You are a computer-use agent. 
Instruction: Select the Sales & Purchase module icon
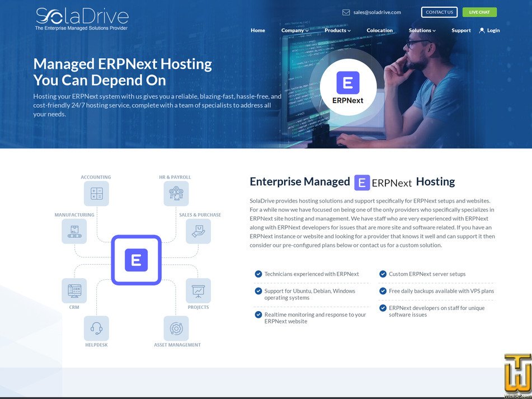[x=198, y=231]
